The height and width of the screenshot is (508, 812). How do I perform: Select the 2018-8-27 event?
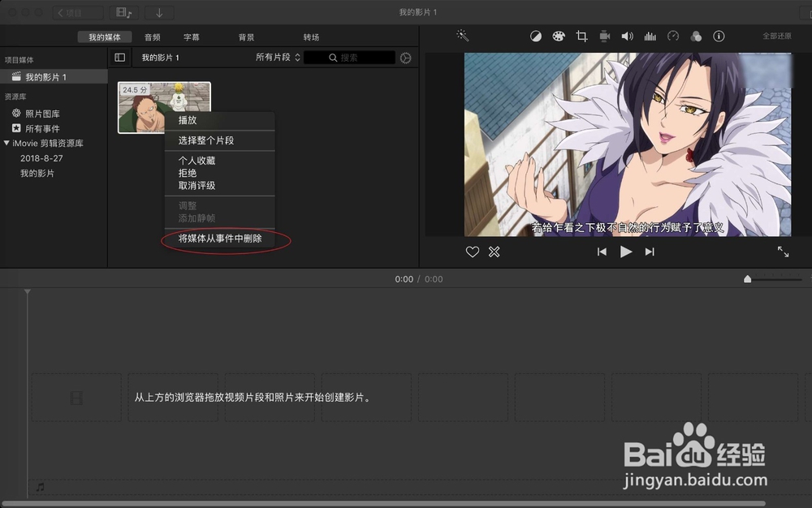point(41,158)
